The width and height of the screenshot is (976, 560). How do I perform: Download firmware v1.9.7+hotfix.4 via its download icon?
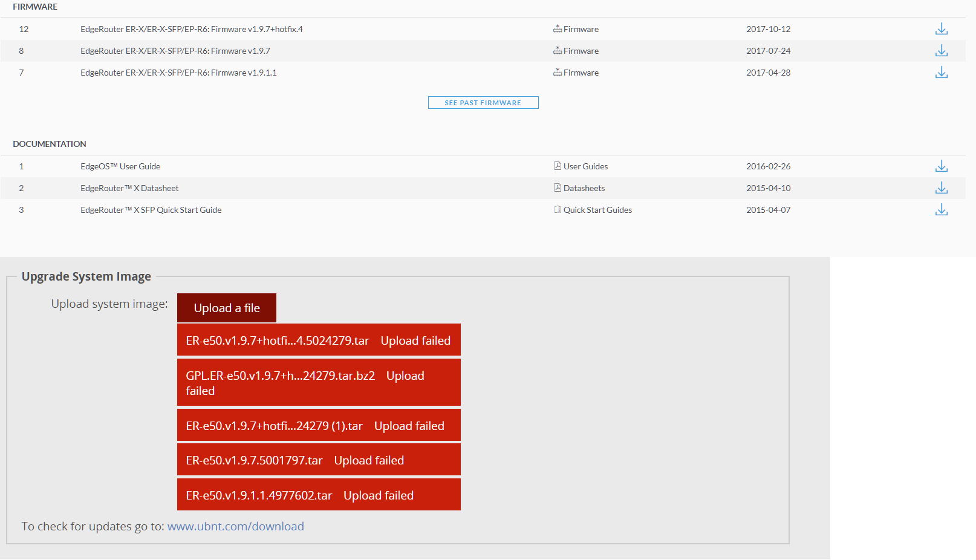pos(941,28)
